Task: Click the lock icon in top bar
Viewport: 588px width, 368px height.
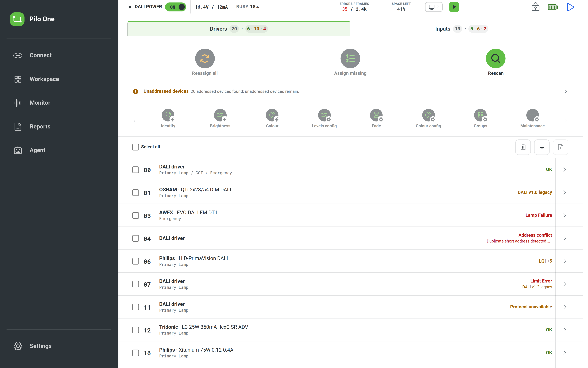Action: [535, 7]
